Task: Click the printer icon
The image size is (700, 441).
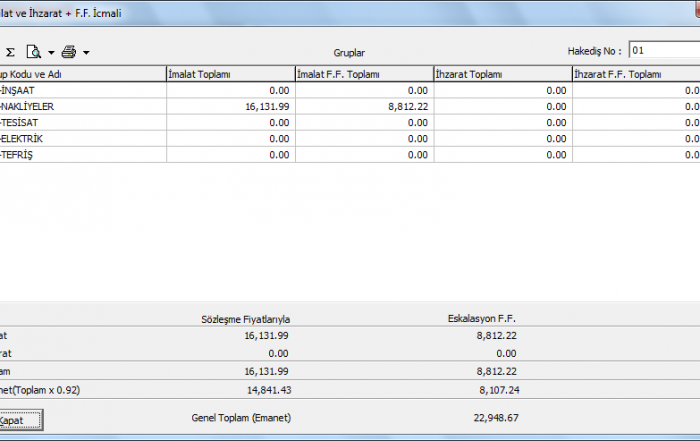Action: pyautogui.click(x=69, y=52)
